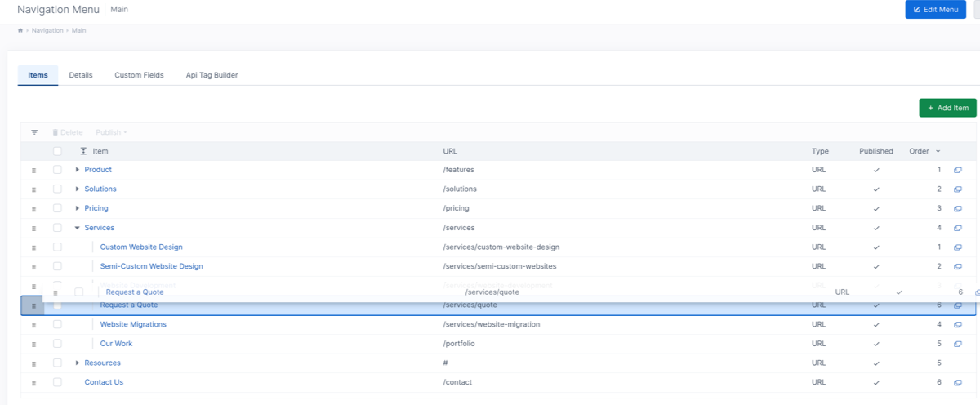Expand the Product menu item

point(78,170)
